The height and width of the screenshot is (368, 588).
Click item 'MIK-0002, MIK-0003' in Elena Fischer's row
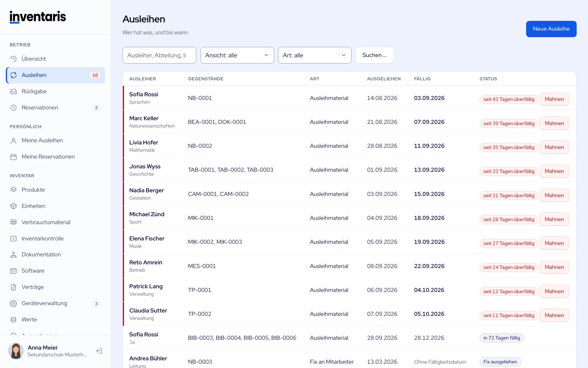(215, 242)
